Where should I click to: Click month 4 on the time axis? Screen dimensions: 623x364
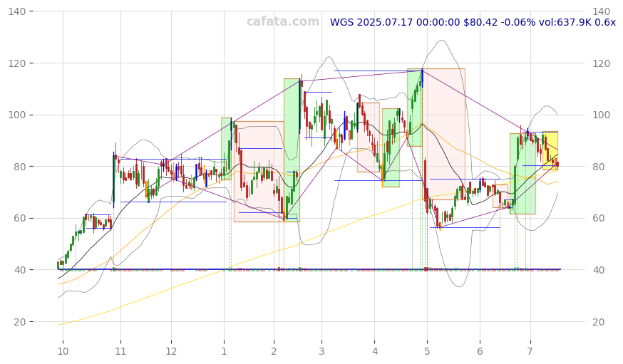click(x=374, y=351)
